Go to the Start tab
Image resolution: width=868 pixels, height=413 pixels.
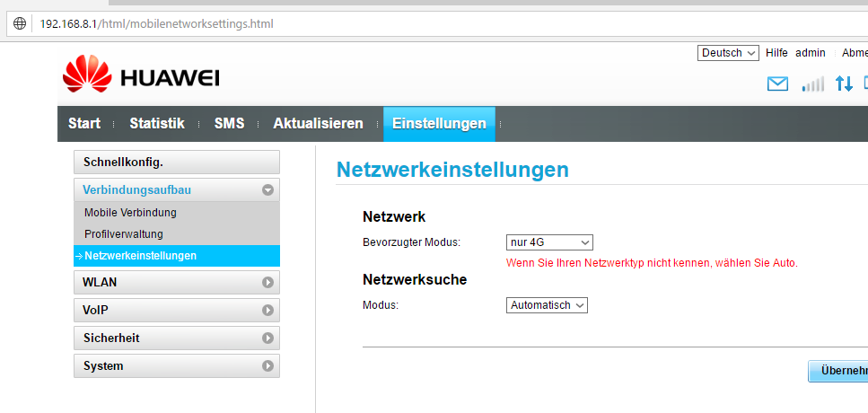[x=84, y=124]
